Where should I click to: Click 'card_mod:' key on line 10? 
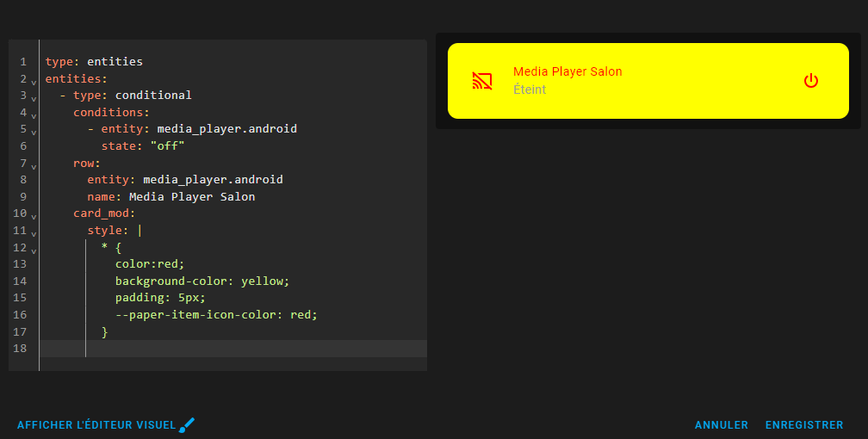click(104, 213)
